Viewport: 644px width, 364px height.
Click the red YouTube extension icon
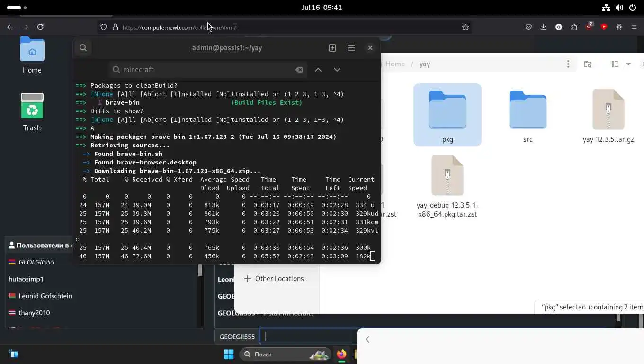(604, 27)
